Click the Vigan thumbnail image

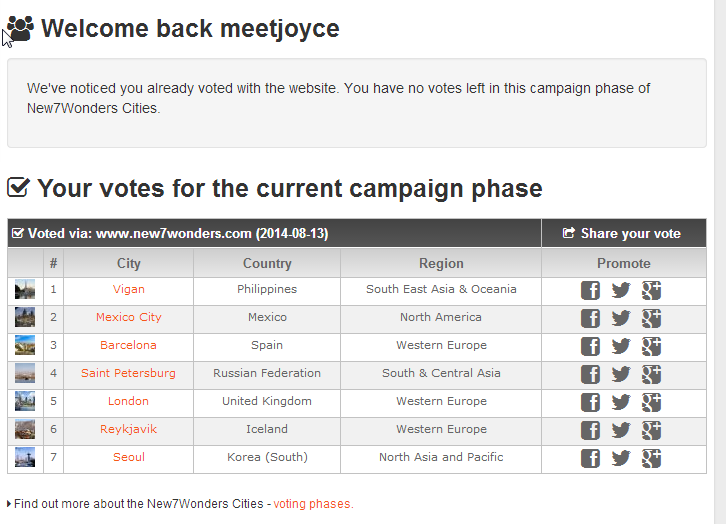click(x=25, y=290)
